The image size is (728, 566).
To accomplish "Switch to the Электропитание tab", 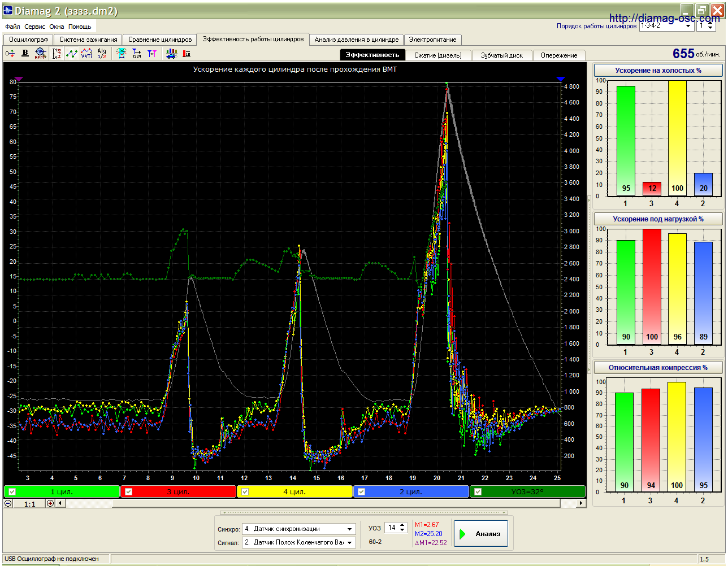I will (433, 40).
